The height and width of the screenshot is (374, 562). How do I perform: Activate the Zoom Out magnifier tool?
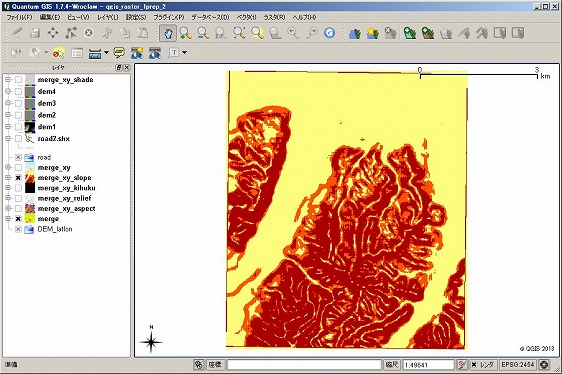pos(203,33)
